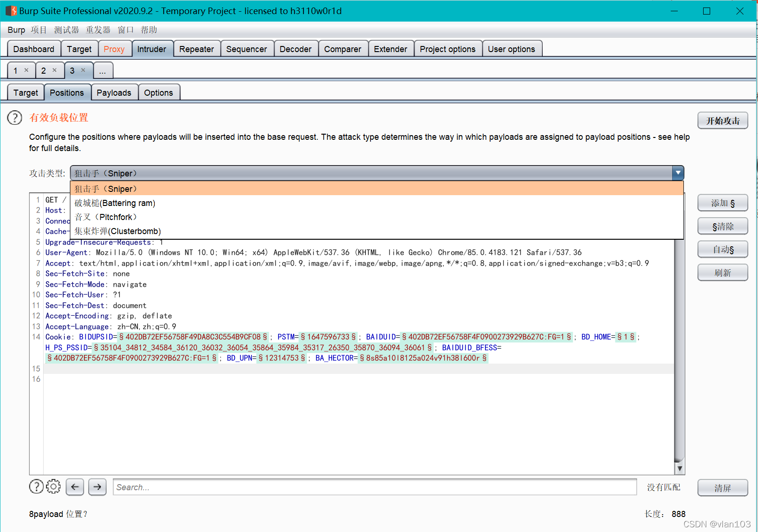Switch to the Repeater tab
758x532 pixels.
pos(197,49)
